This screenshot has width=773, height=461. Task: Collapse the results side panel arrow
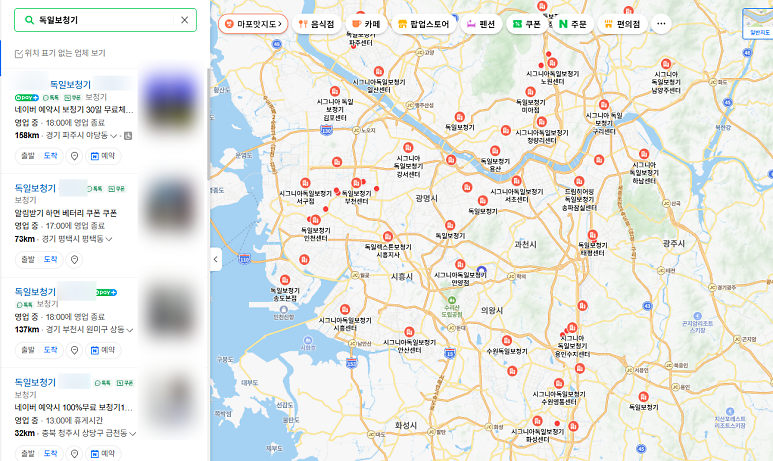[215, 259]
